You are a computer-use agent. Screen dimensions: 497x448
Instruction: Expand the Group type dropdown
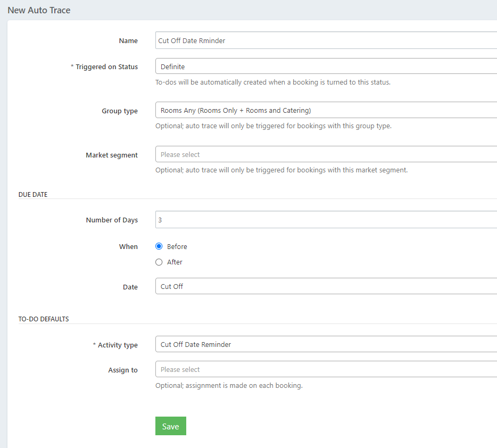click(326, 110)
